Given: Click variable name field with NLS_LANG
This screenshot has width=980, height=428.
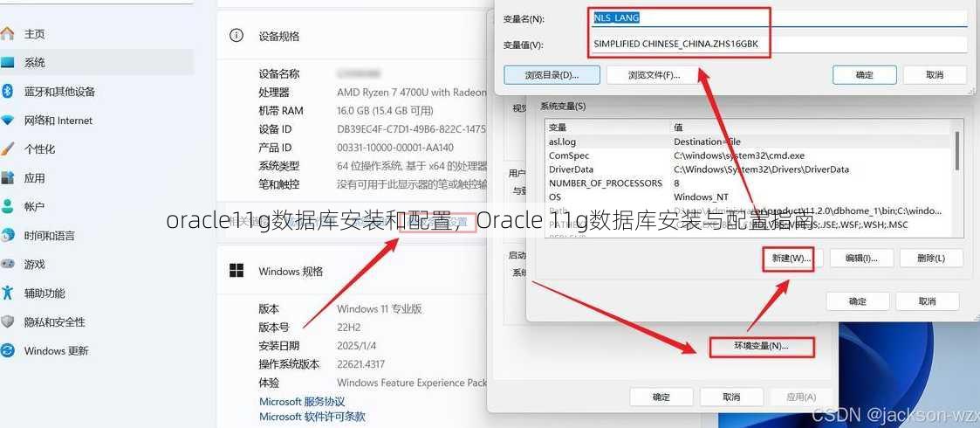Looking at the screenshot, I should coord(779,18).
